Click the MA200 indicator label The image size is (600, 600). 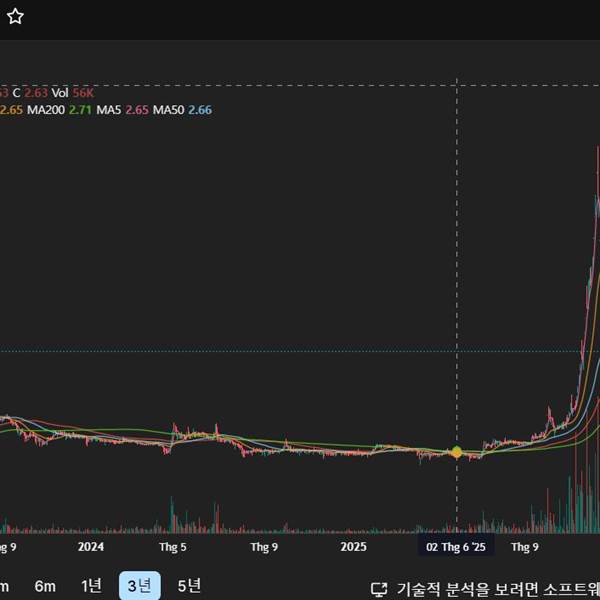click(x=46, y=110)
